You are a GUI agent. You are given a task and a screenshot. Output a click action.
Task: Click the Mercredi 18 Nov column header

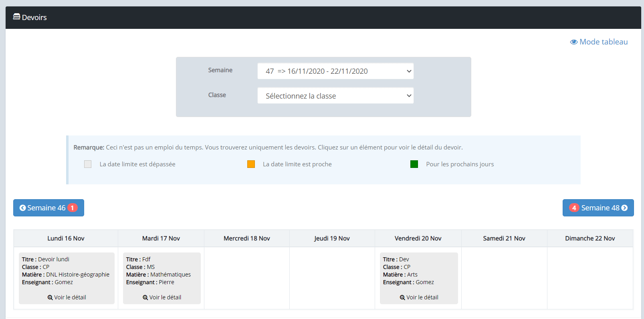pos(246,238)
